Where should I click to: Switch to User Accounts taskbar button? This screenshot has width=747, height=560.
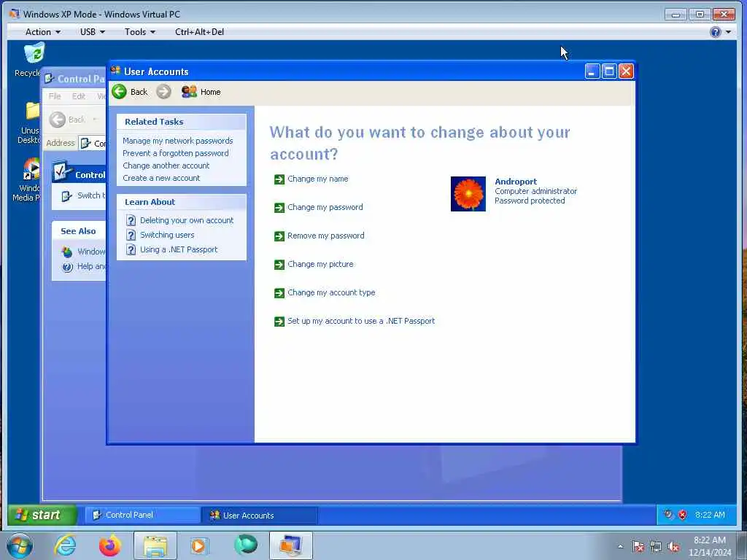pyautogui.click(x=260, y=516)
